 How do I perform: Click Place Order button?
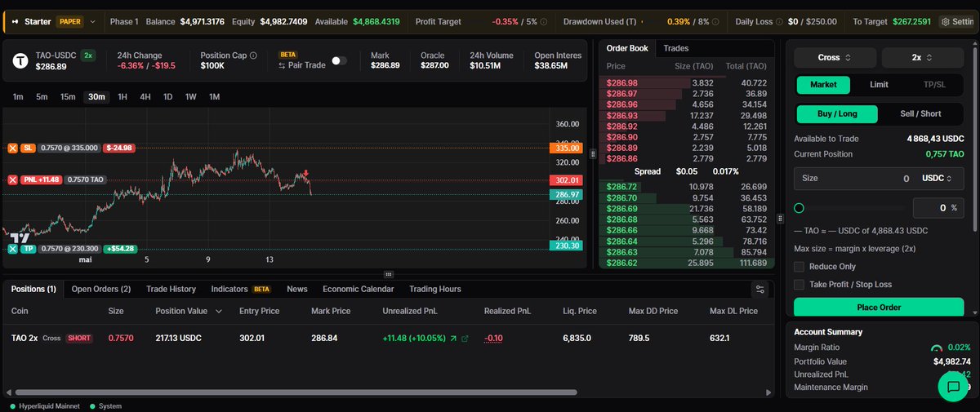(x=879, y=308)
